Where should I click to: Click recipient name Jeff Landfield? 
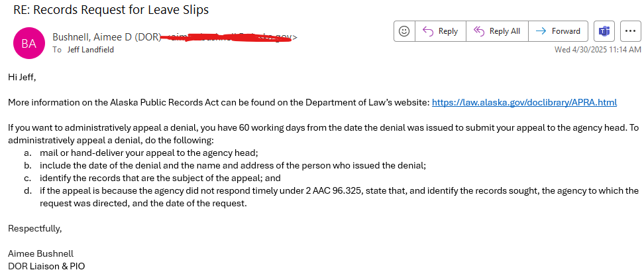point(90,50)
